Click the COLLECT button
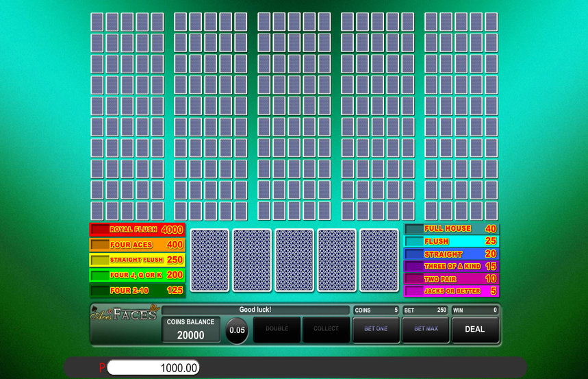The height and width of the screenshot is (379, 588). (326, 329)
